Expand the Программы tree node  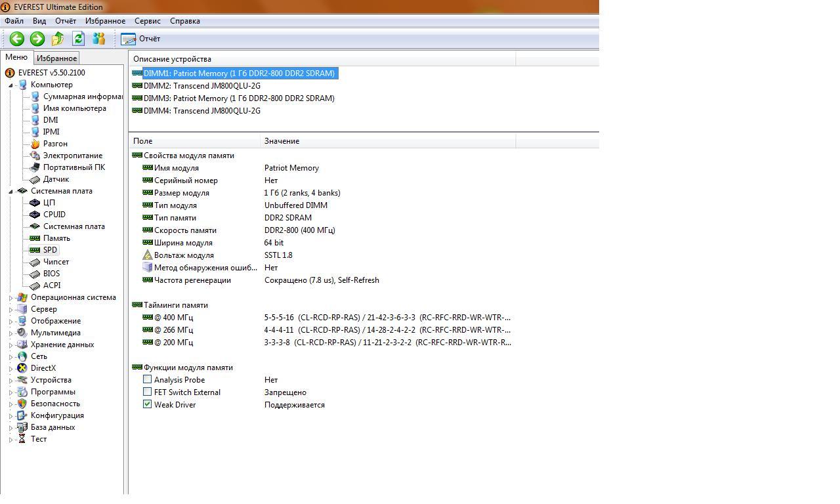pyautogui.click(x=10, y=392)
